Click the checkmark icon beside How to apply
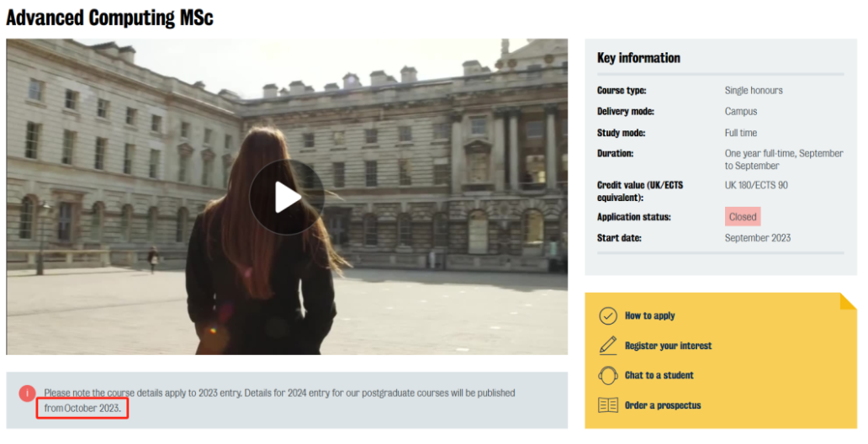 tap(607, 316)
